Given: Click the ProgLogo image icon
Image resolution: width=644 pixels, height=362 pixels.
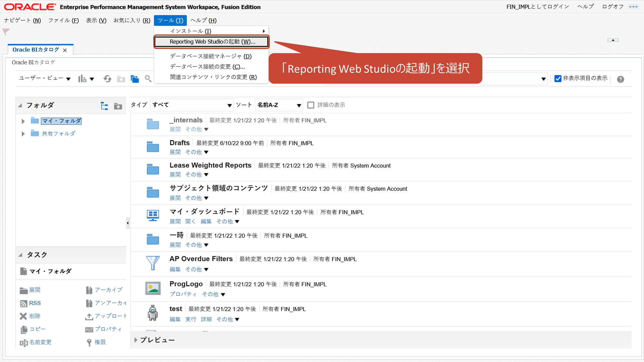Looking at the screenshot, I should (153, 288).
